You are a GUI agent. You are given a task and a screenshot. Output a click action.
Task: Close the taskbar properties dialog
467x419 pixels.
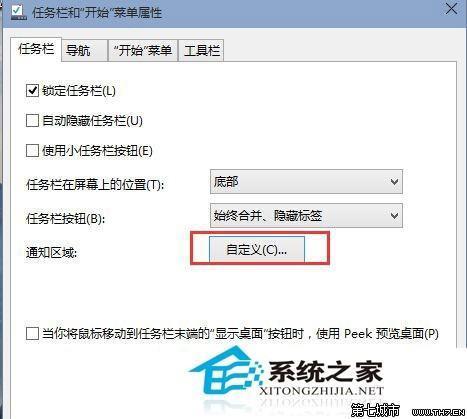pos(451,9)
